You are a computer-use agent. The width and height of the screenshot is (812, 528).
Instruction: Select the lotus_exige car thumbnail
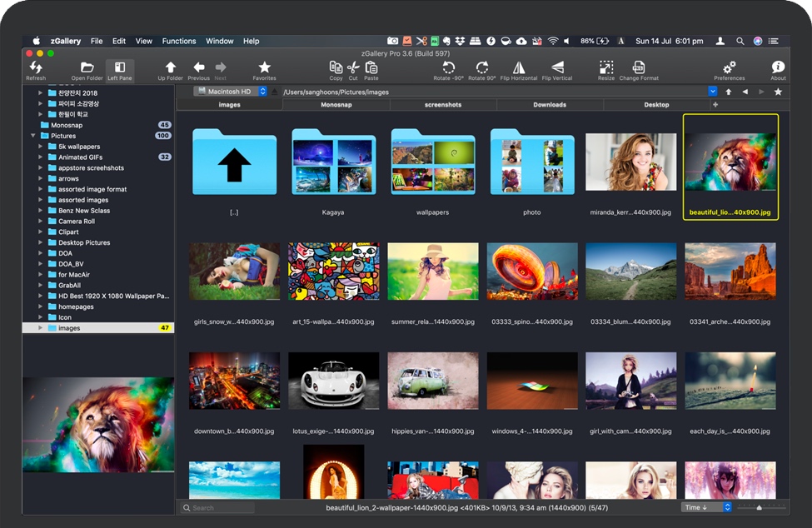point(333,381)
